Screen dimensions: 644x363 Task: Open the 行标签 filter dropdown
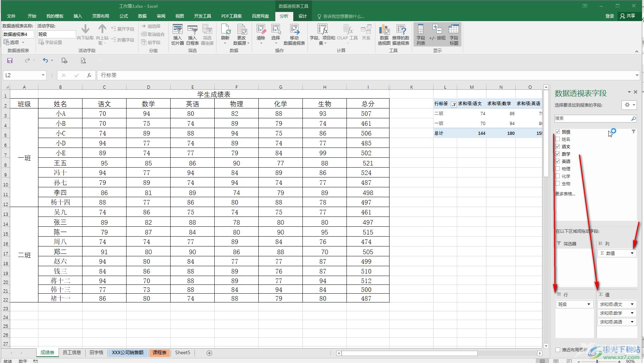coord(454,104)
